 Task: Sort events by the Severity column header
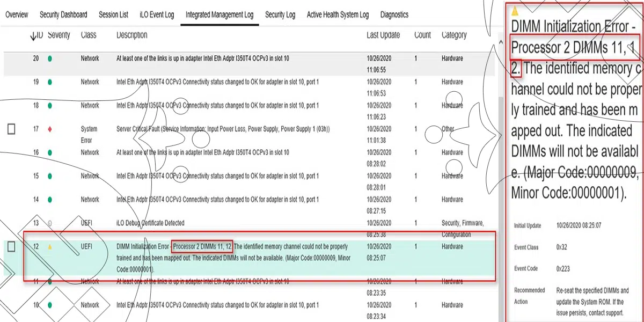58,35
